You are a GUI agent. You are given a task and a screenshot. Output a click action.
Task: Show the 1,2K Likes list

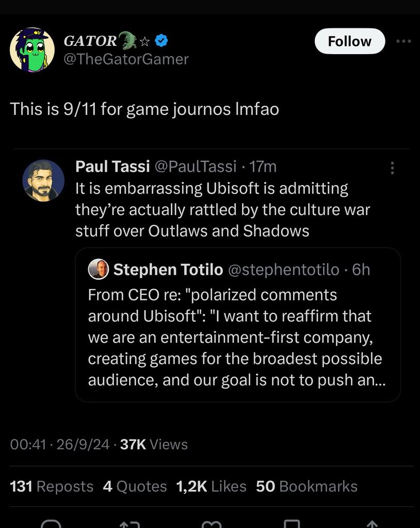point(211,486)
